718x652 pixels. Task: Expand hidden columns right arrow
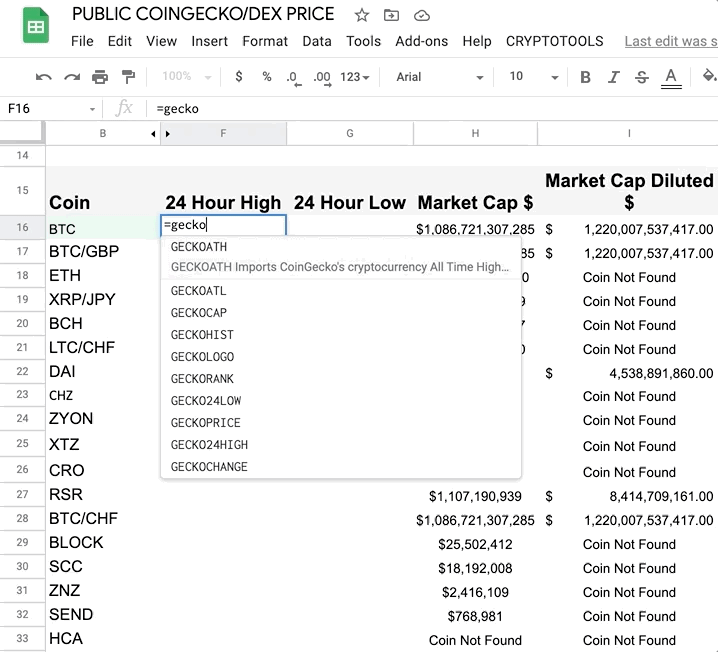tap(168, 134)
